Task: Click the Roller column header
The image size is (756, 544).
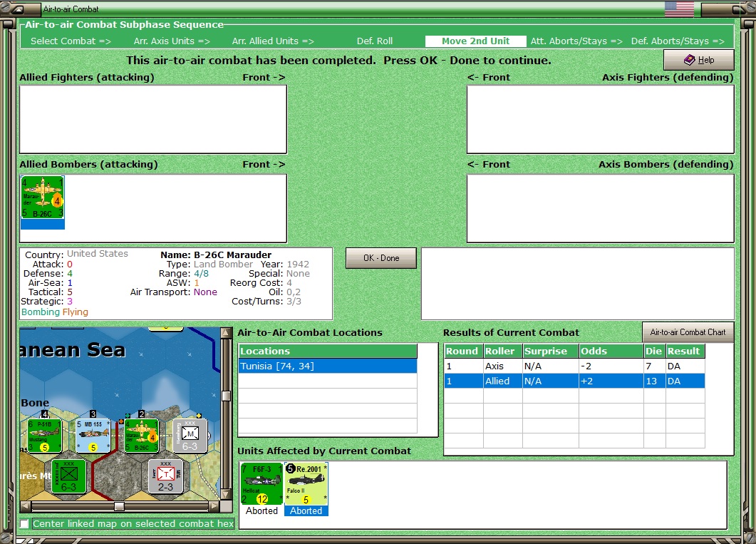Action: (x=503, y=351)
